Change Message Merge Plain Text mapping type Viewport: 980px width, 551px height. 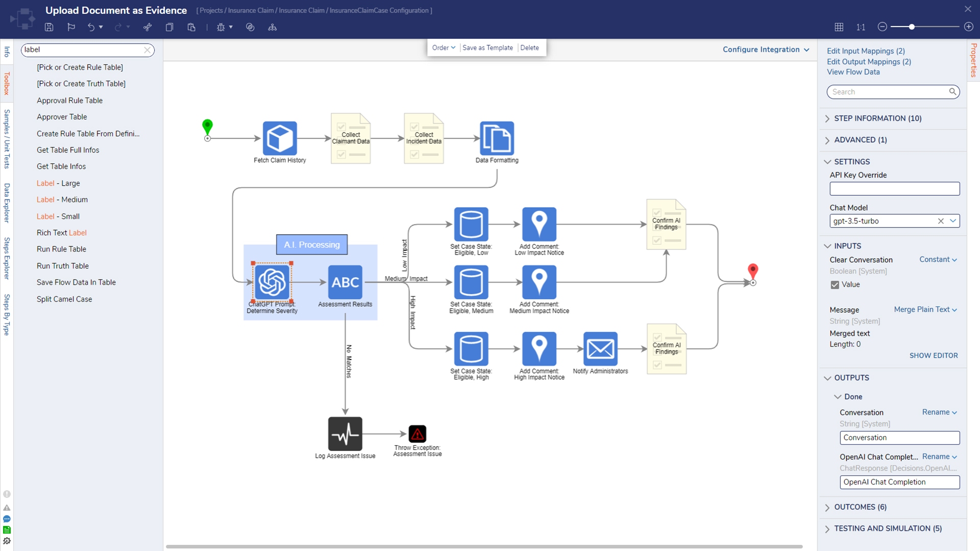coord(925,310)
